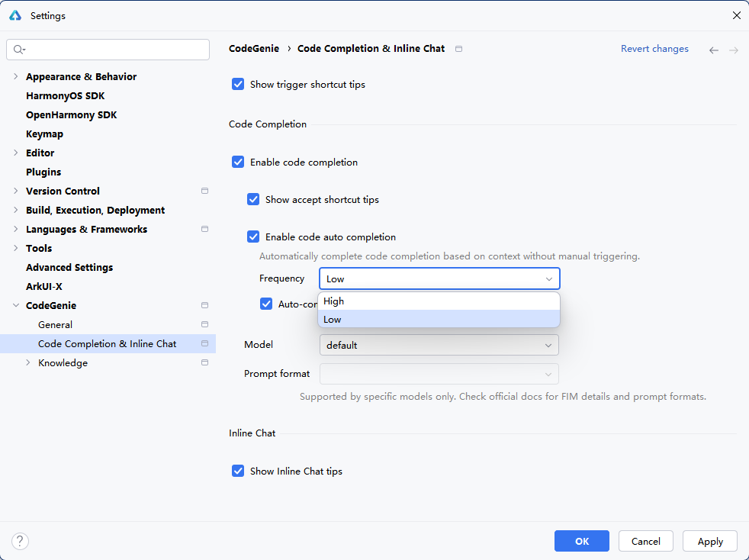The width and height of the screenshot is (749, 560).
Task: Disable the Enable code completion checkbox
Action: click(x=238, y=163)
